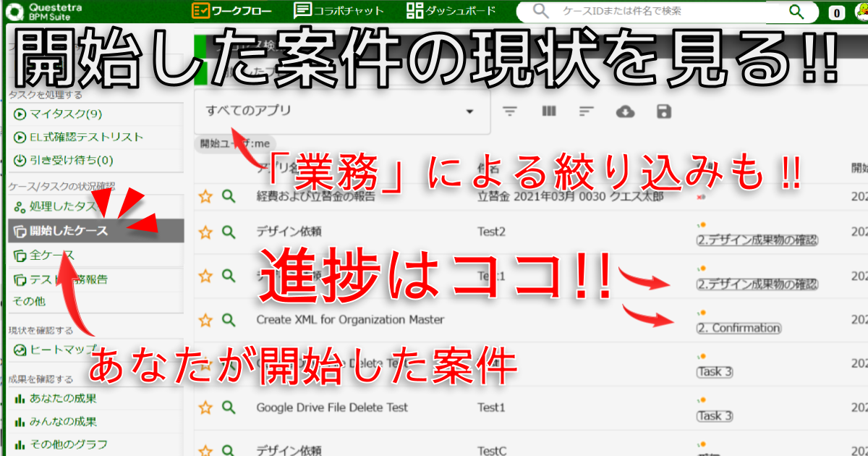
Task: View details of デザイン依頼 TestC via magnifier
Action: [229, 451]
